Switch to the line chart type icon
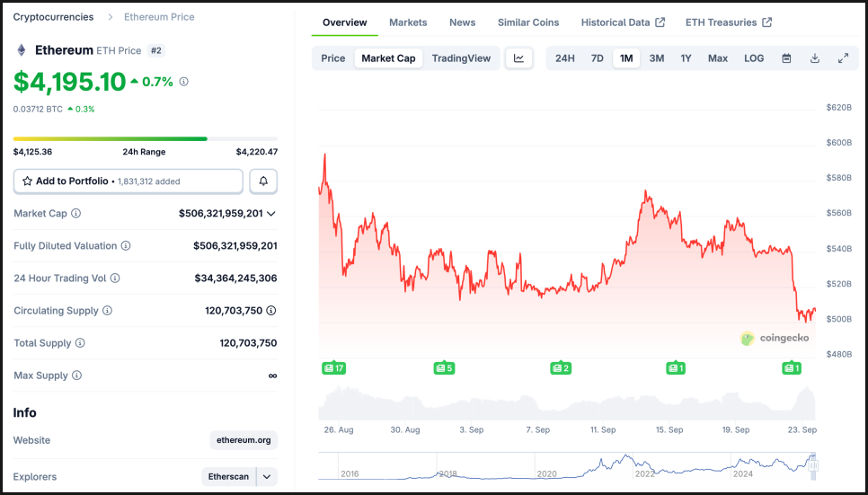 (518, 58)
